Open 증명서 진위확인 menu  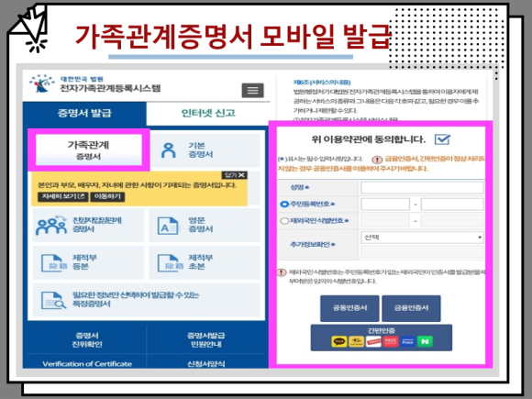[x=87, y=339]
